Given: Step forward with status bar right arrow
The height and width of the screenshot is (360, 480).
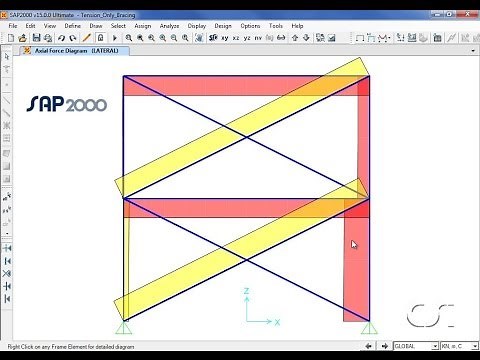Looking at the screenshot, I should [385, 346].
